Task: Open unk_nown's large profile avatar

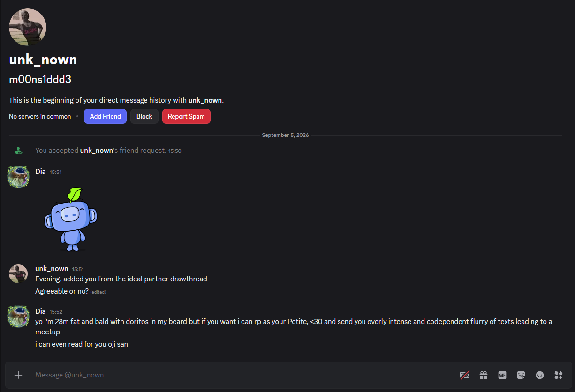Action: 28,27
